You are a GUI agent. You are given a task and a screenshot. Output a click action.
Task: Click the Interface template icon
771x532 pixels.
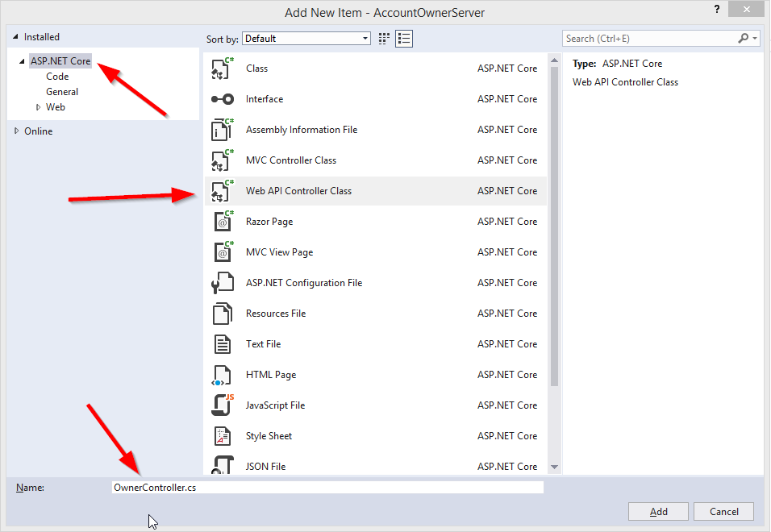coord(222,100)
